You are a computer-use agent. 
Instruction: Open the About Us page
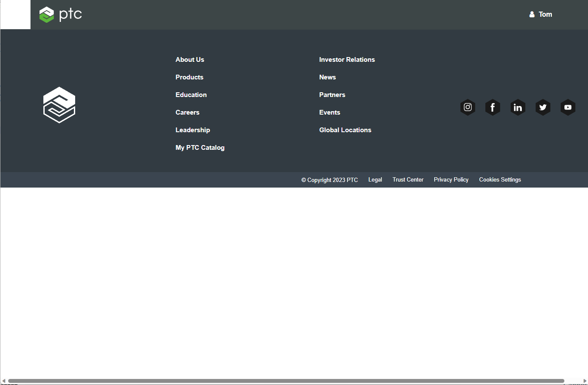point(189,60)
